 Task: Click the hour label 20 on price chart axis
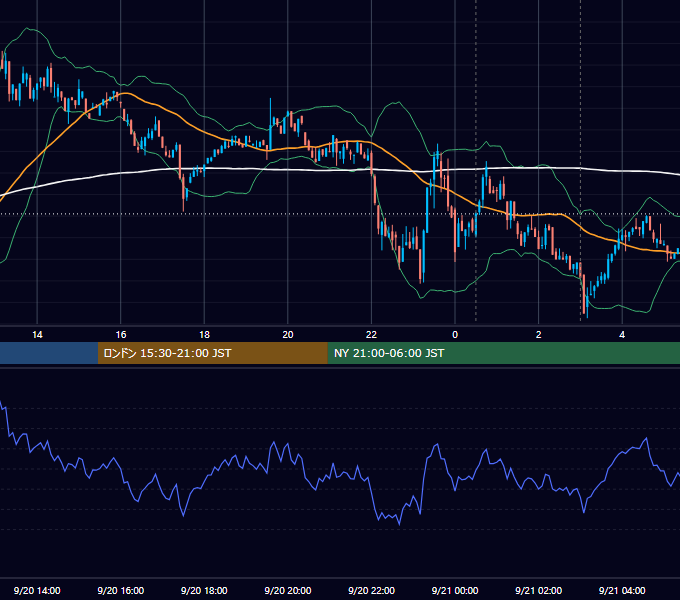tap(288, 335)
